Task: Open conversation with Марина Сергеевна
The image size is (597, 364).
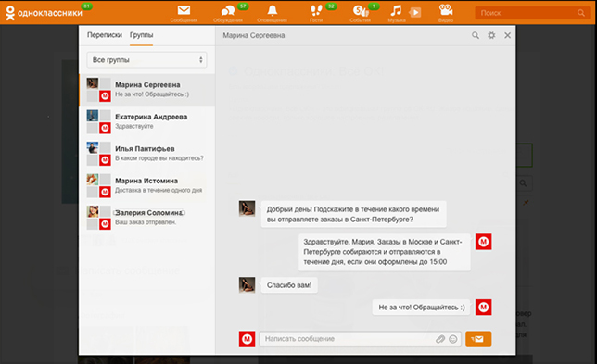Action: [147, 90]
